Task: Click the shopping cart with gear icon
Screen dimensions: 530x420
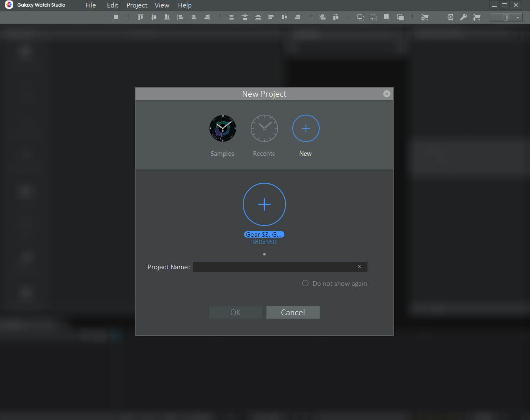Action: coord(425,17)
